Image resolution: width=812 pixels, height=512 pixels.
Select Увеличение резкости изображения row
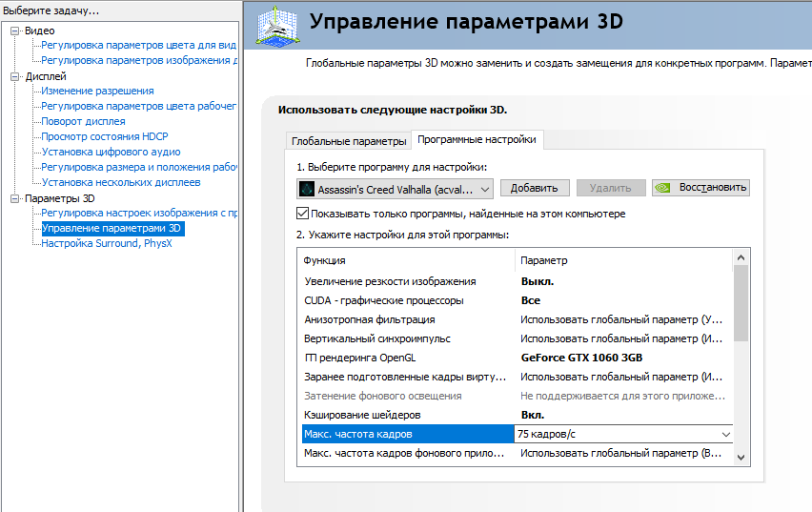517,281
